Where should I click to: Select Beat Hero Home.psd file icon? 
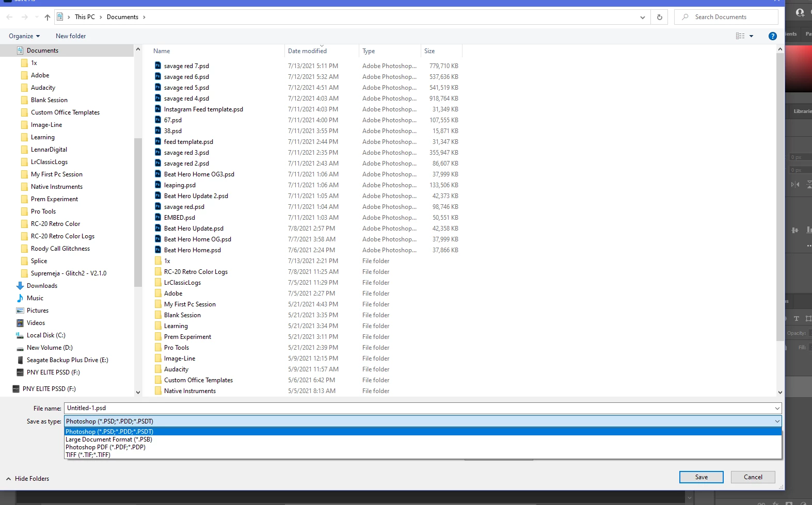(158, 250)
